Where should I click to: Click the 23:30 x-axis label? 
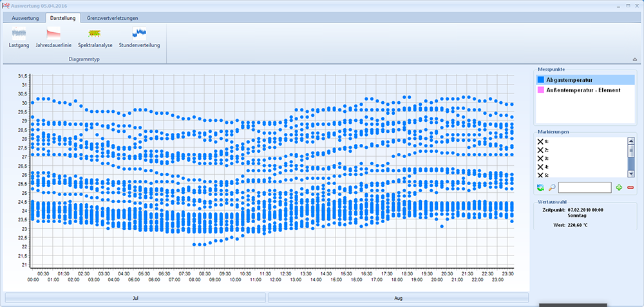pos(507,273)
